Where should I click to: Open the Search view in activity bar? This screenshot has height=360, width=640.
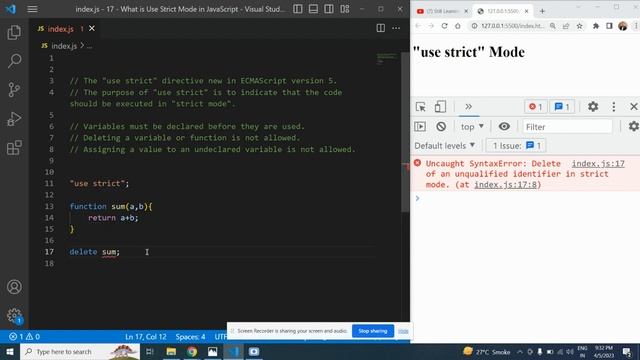[14, 61]
